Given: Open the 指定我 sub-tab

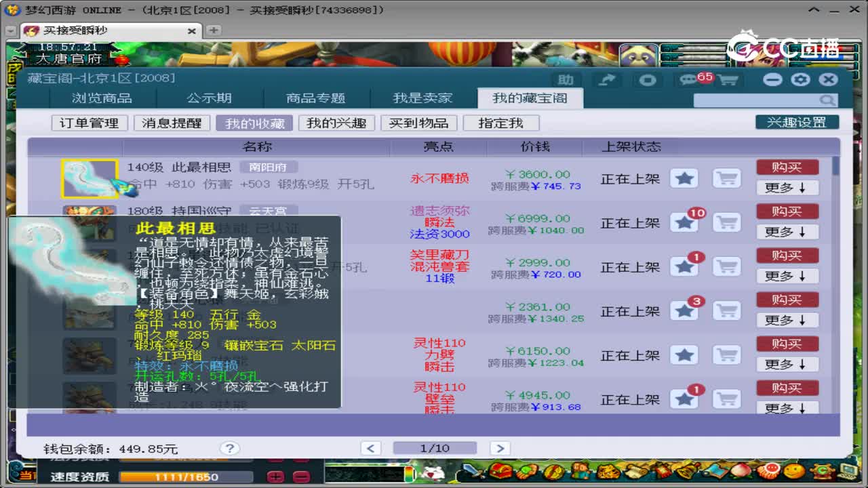Looking at the screenshot, I should point(501,123).
